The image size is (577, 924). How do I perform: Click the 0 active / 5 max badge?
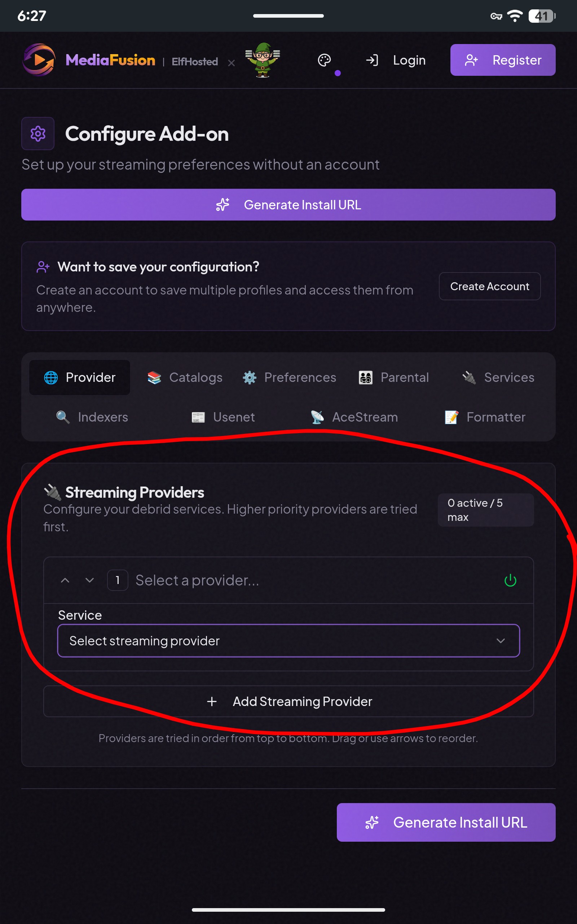click(x=485, y=510)
